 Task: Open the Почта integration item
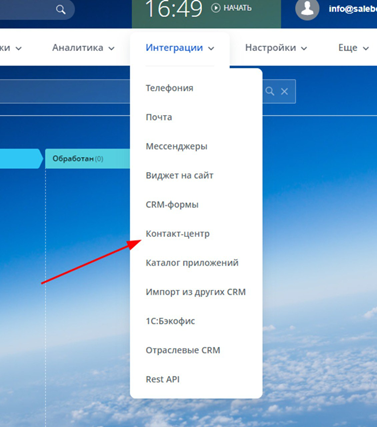pos(159,117)
